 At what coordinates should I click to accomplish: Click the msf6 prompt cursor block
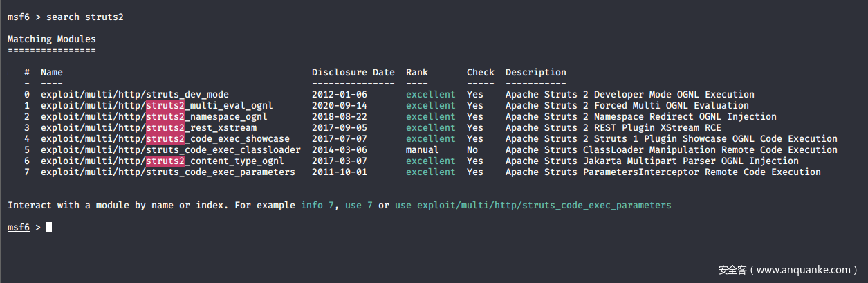click(x=49, y=227)
